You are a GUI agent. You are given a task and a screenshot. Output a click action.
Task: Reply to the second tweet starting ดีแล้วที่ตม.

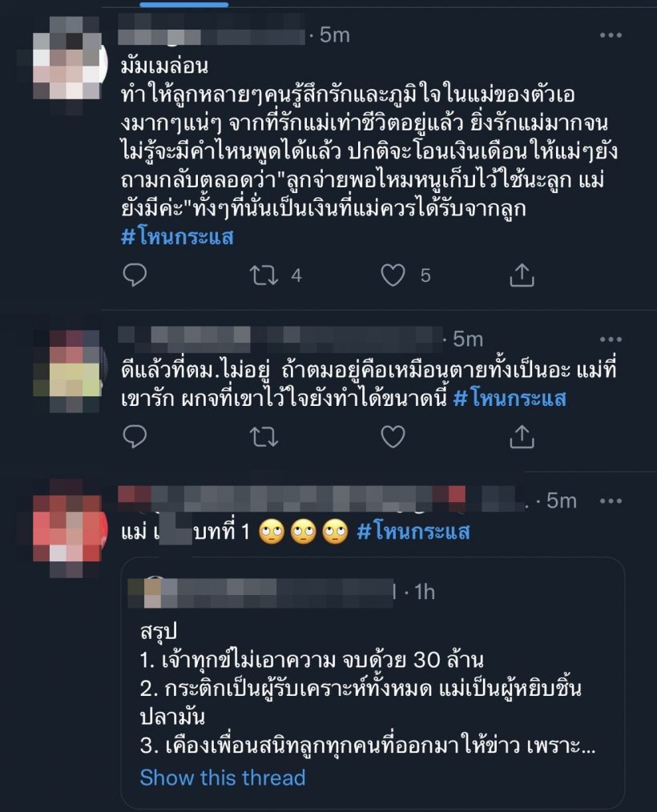135,436
